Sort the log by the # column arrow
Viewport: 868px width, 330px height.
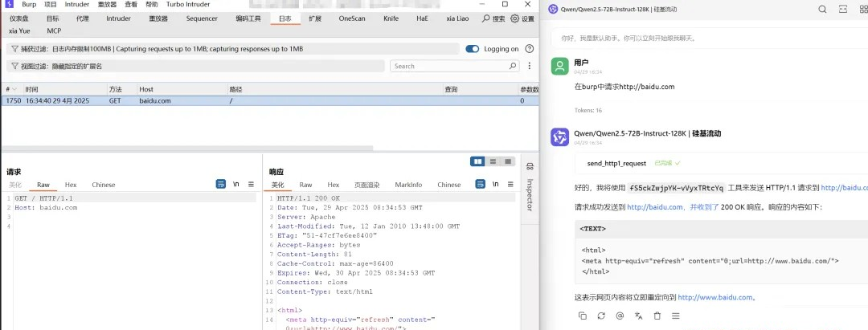tap(14, 89)
